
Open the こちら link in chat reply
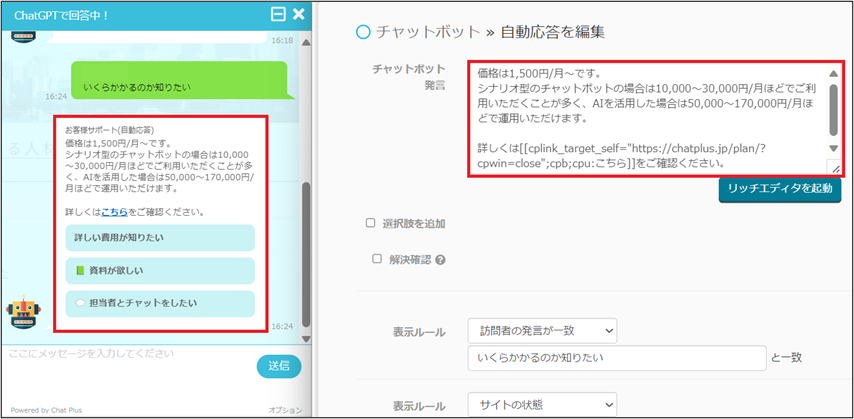[114, 212]
